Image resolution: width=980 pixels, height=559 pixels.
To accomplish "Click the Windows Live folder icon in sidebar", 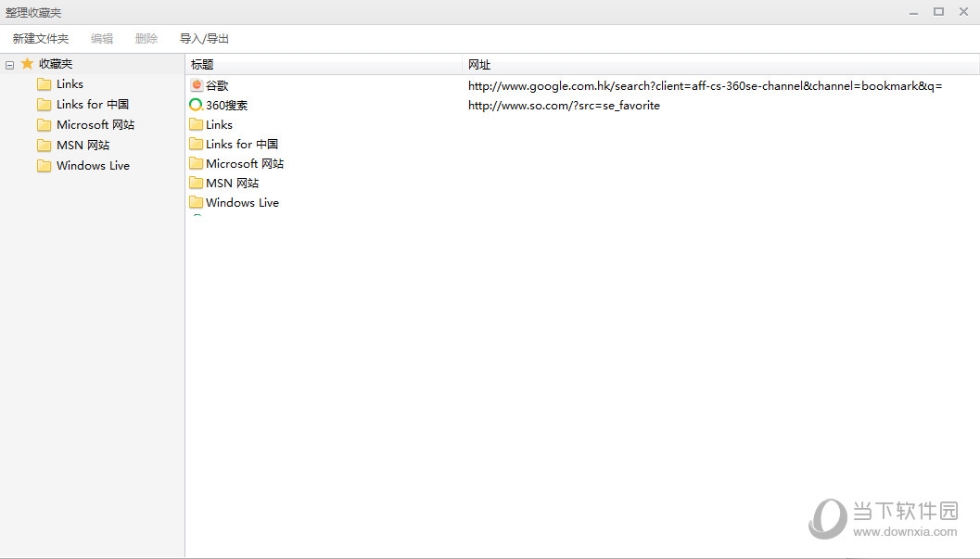I will pos(44,166).
